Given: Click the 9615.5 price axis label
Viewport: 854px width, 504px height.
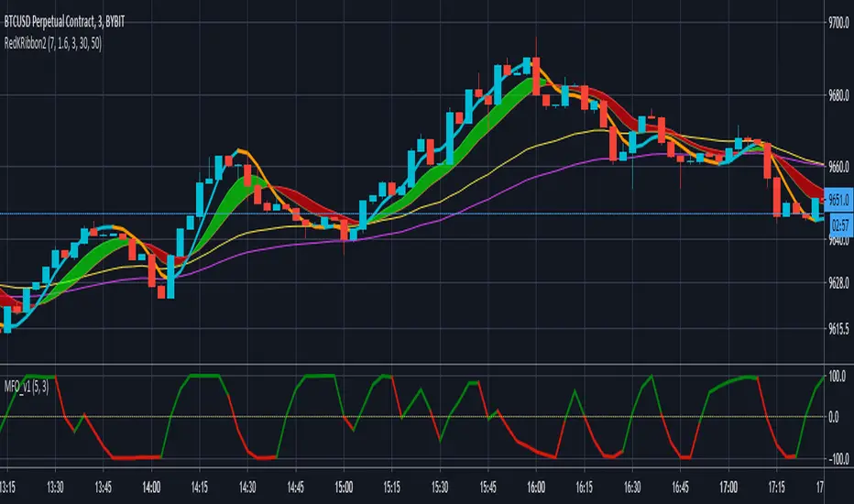Looking at the screenshot, I should pos(838,329).
